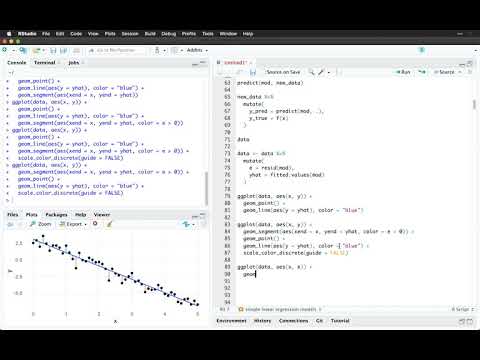This screenshot has width=480, height=360.
Task: Minimize the source editor pane
Action: point(462,64)
